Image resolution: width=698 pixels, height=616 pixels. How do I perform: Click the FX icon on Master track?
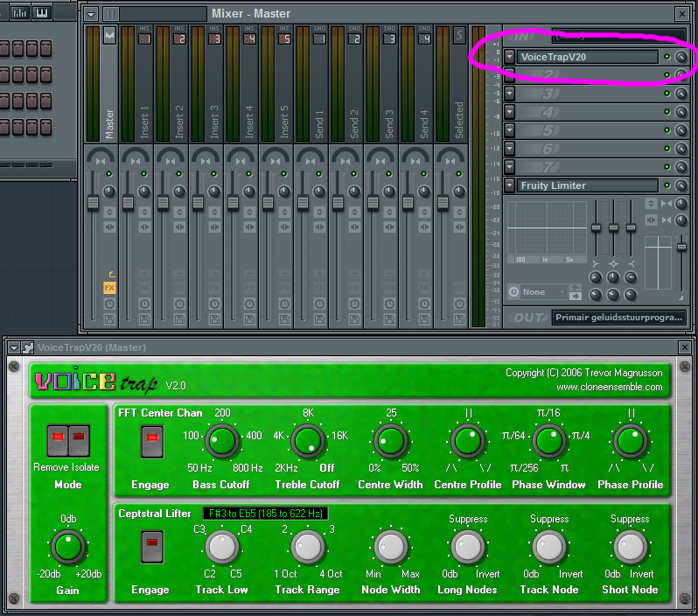pyautogui.click(x=109, y=287)
